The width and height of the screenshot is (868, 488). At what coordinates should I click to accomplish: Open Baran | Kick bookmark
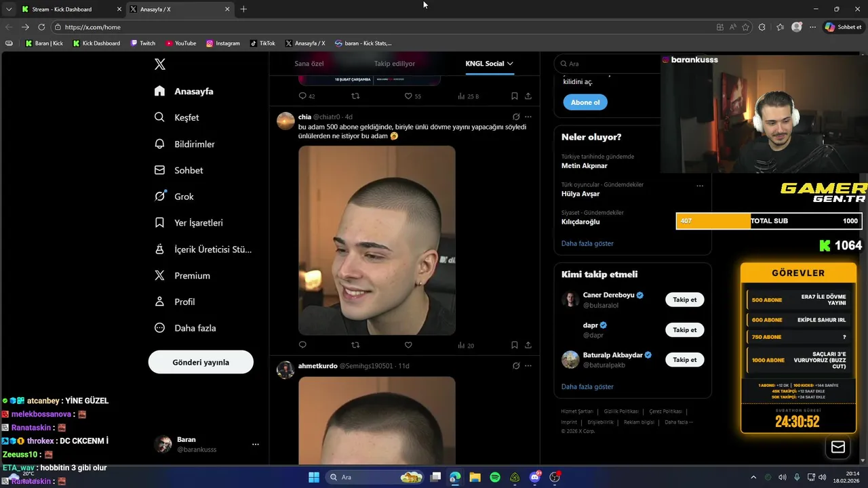[x=44, y=43]
